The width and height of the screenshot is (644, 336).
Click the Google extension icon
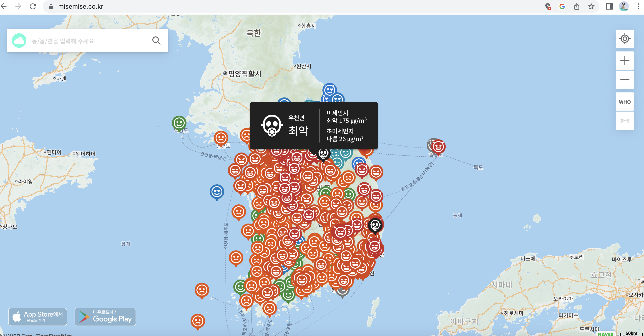click(x=562, y=6)
